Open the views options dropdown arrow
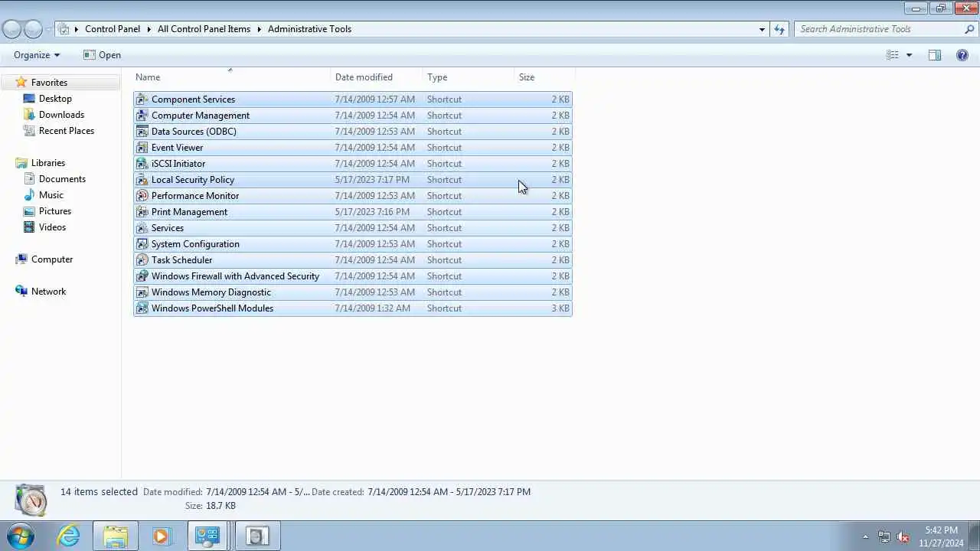 [909, 55]
